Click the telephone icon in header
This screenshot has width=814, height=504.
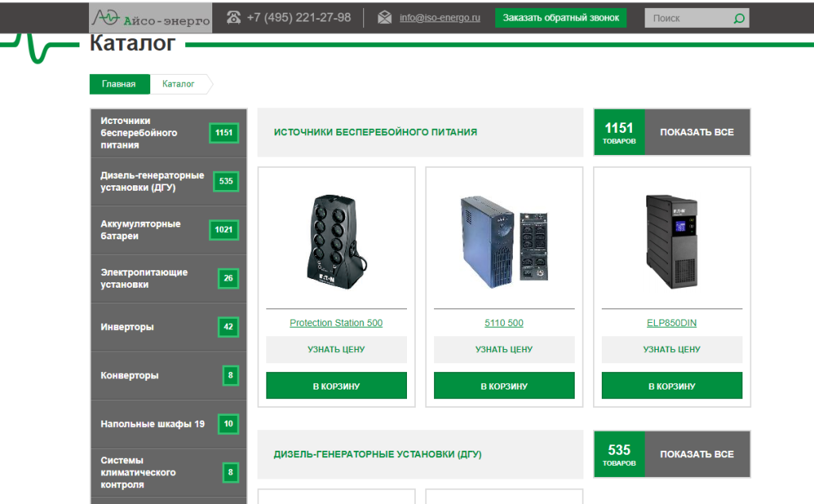[x=234, y=17]
